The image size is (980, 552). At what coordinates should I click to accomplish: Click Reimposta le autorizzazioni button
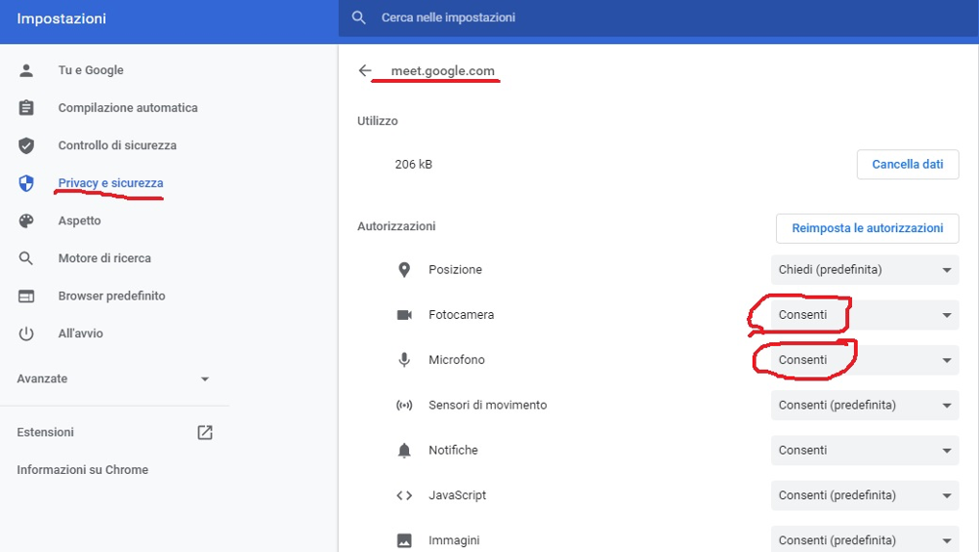pos(868,228)
